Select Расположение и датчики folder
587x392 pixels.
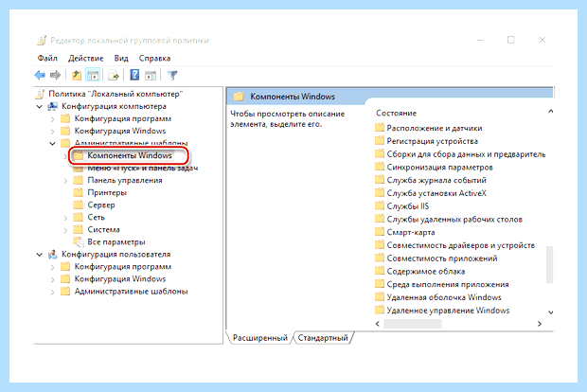435,128
